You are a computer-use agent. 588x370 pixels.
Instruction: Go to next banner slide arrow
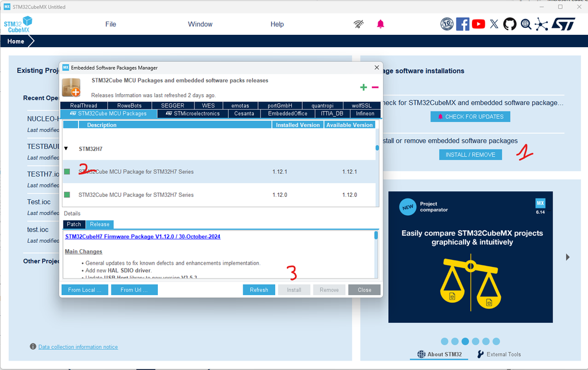(568, 257)
